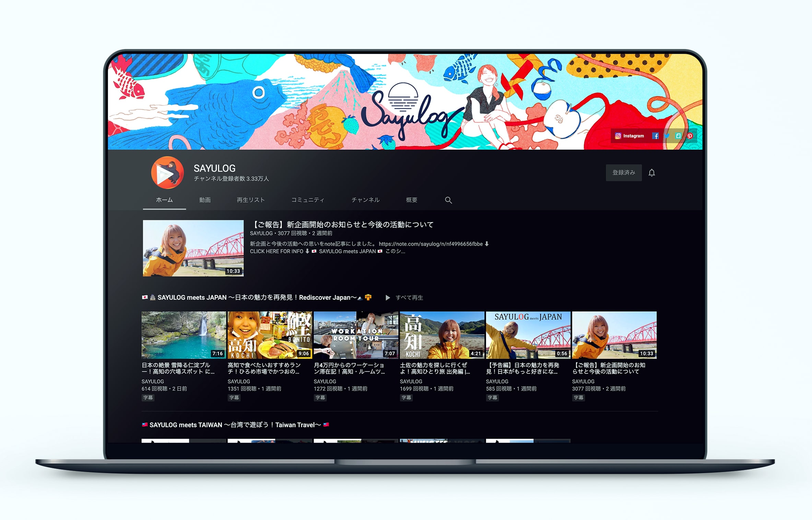Go to the コミュニティ tab

pos(308,200)
